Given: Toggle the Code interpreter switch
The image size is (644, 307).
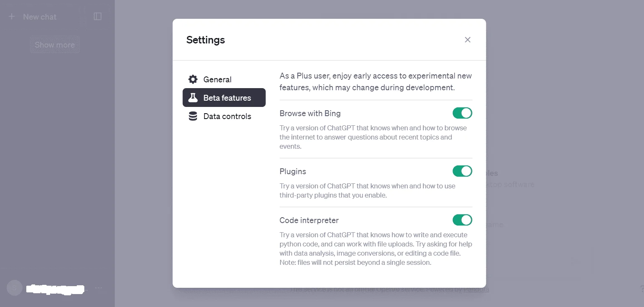Looking at the screenshot, I should (462, 220).
